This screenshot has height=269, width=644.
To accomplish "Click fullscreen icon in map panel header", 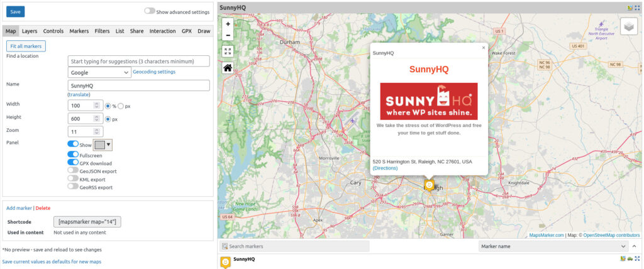I will pyautogui.click(x=638, y=8).
